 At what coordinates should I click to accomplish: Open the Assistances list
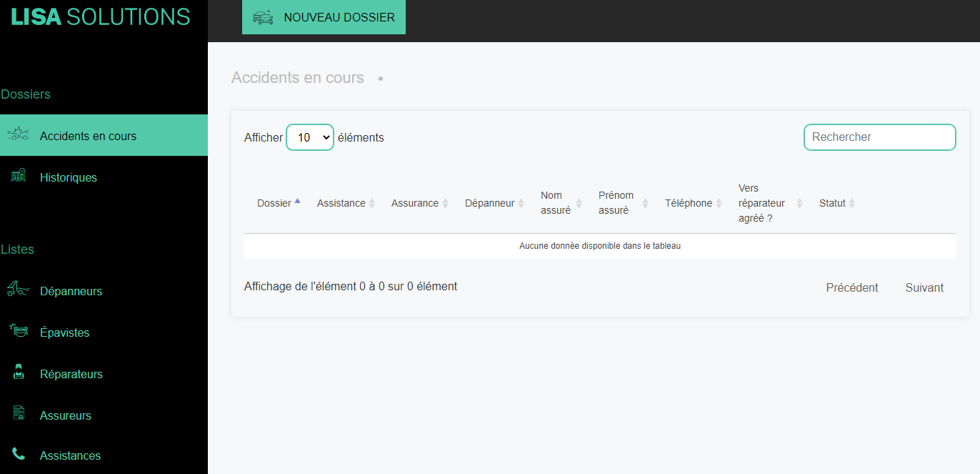pyautogui.click(x=104, y=455)
